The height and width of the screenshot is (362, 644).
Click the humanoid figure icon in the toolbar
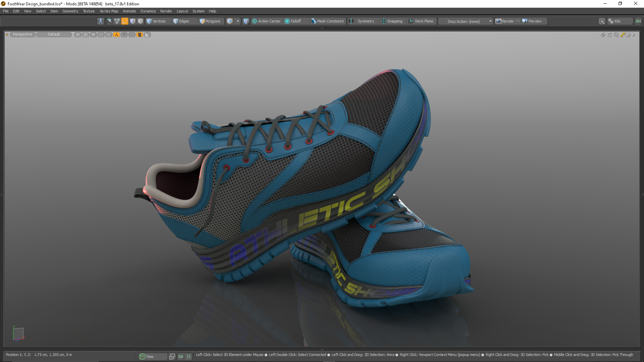(x=101, y=21)
